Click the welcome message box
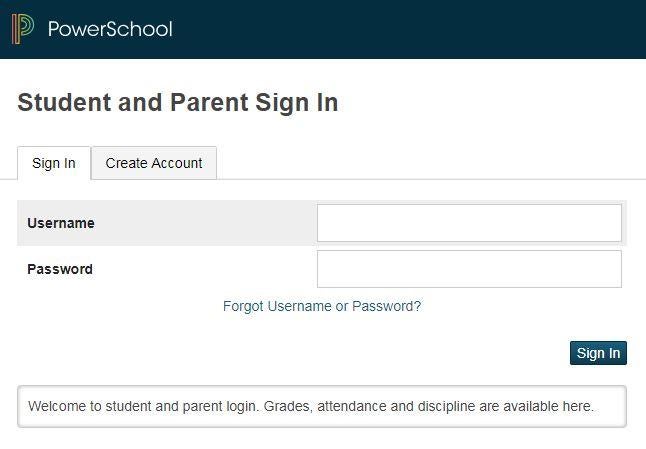646x449 pixels. pos(322,407)
